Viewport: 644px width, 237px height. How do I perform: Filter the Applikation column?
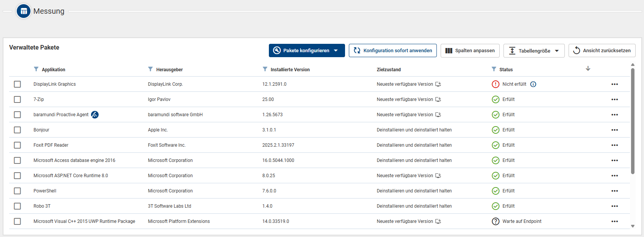click(36, 69)
